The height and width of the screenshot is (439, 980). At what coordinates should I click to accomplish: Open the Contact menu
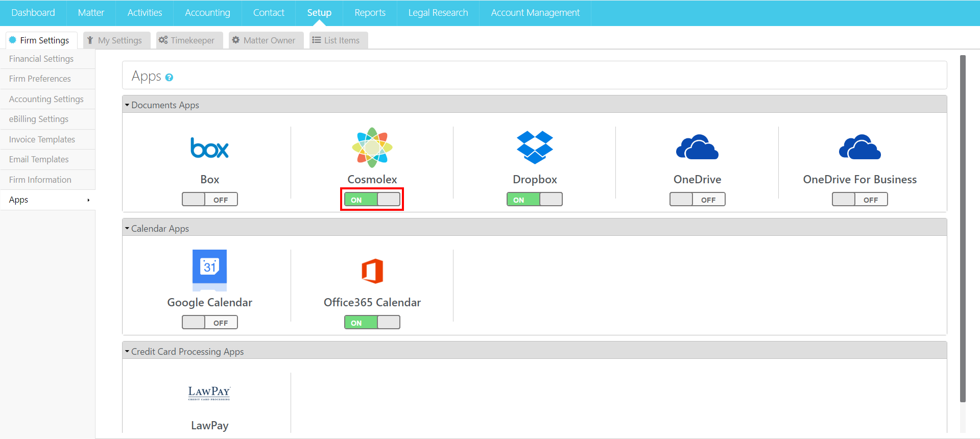point(269,13)
